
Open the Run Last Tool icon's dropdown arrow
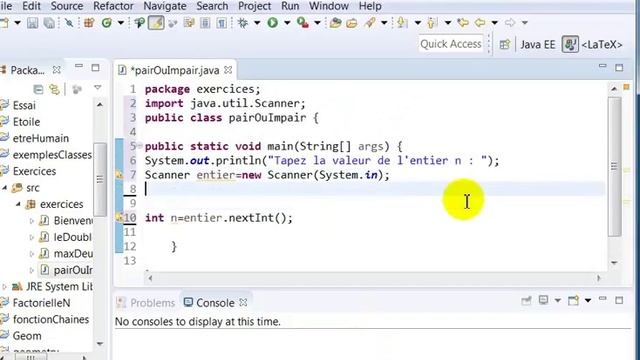tap(317, 23)
